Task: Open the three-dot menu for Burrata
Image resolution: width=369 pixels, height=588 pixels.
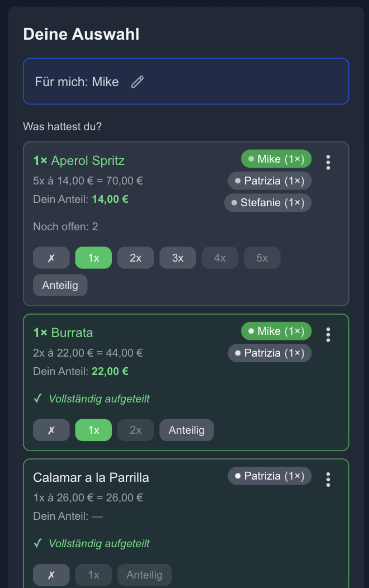Action: click(x=328, y=334)
